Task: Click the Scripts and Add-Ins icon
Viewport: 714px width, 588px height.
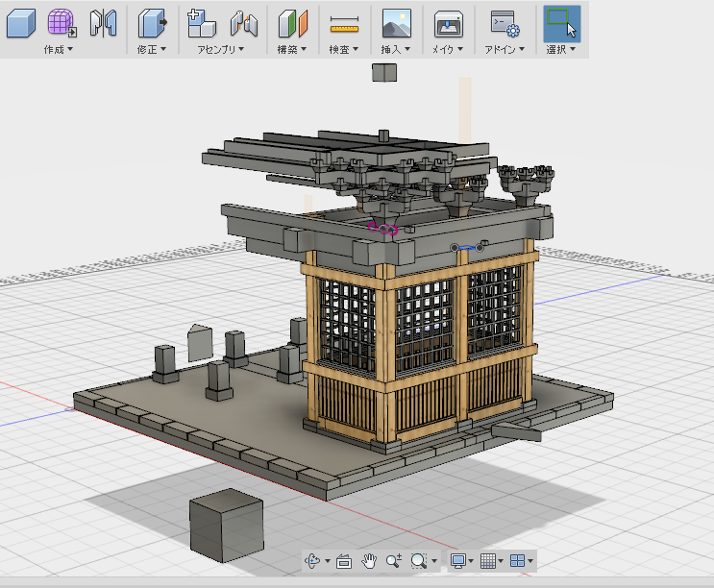Action: pos(505,24)
